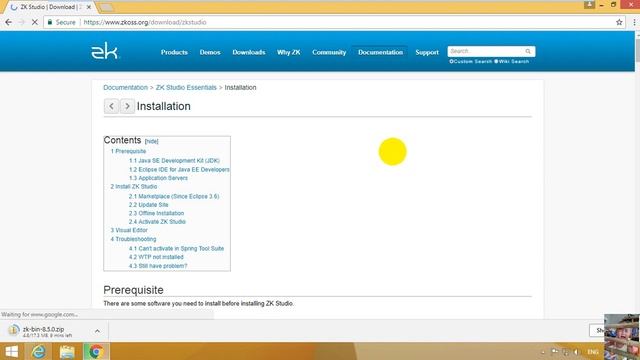The height and width of the screenshot is (360, 640).
Task: Jump to 3 Visual Editor
Action: tap(129, 230)
